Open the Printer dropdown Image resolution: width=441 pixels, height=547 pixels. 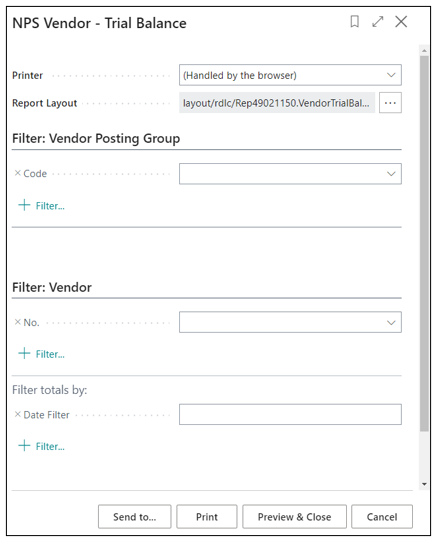290,75
